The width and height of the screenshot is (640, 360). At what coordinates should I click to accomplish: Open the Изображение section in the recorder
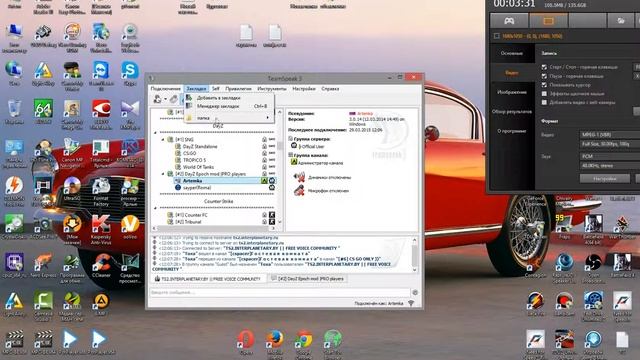511,92
